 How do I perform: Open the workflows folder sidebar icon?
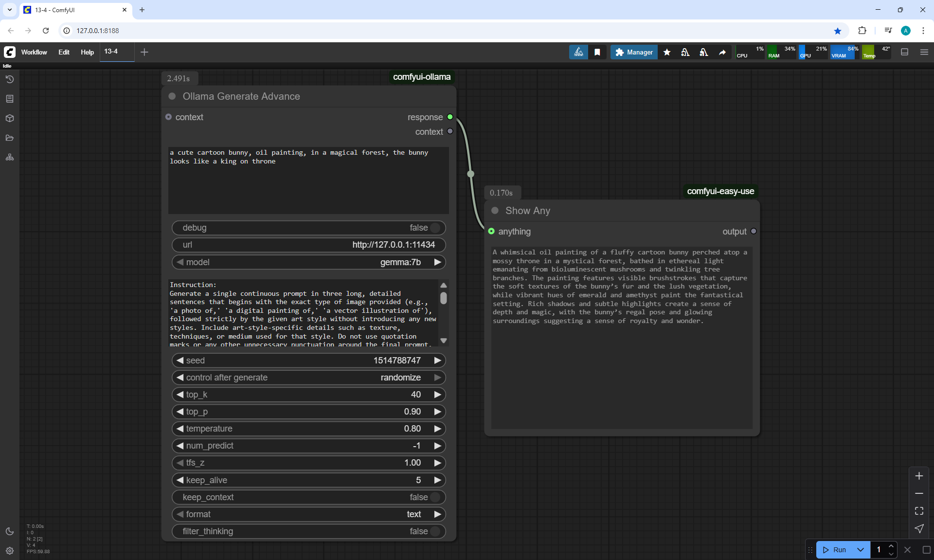10,138
